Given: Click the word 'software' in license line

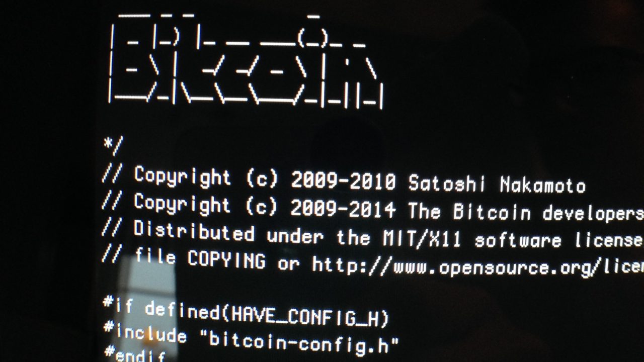Looking at the screenshot, I should tap(518, 240).
